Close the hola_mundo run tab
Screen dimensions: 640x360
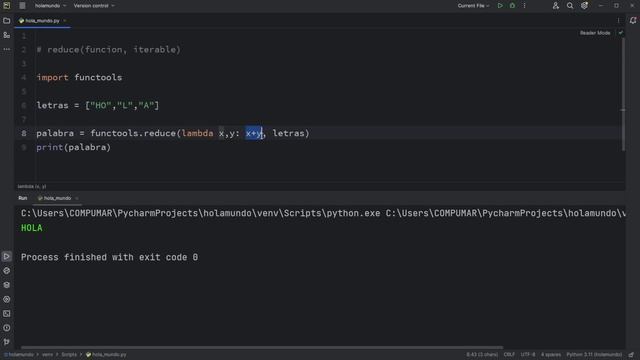(x=77, y=198)
